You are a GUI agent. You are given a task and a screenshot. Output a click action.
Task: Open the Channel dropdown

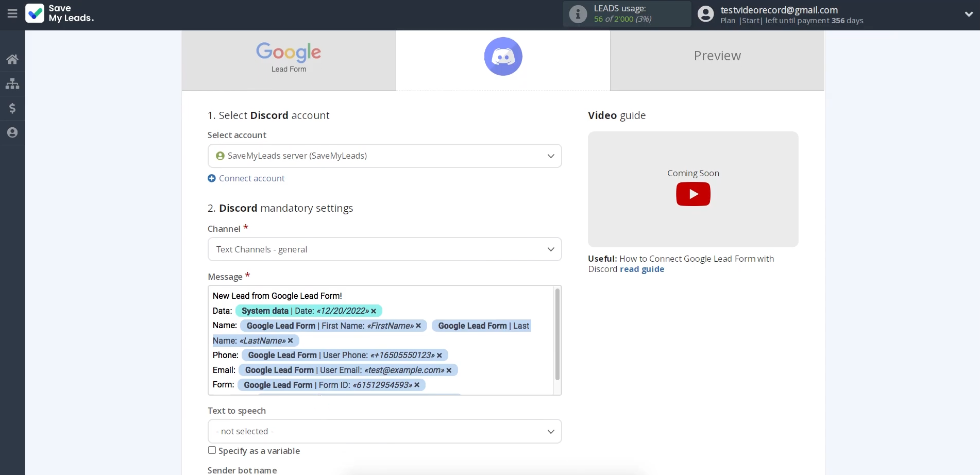tap(384, 249)
